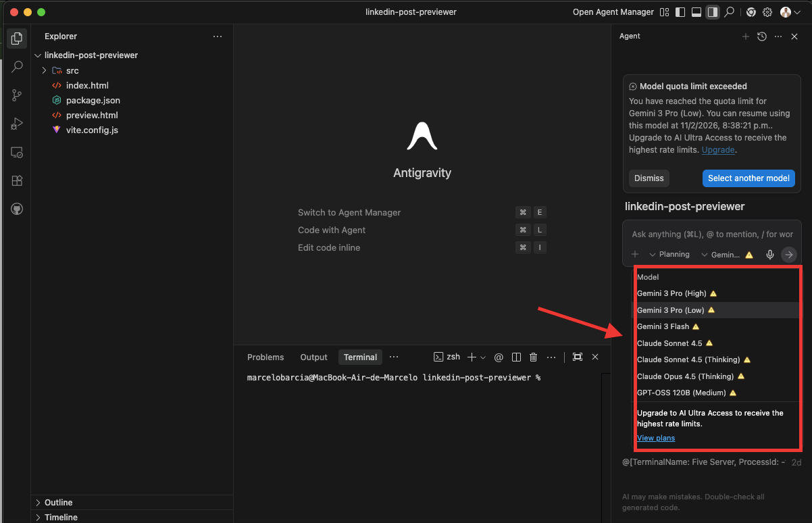This screenshot has width=812, height=523.
Task: Maximize the terminal panel size
Action: pyautogui.click(x=577, y=357)
